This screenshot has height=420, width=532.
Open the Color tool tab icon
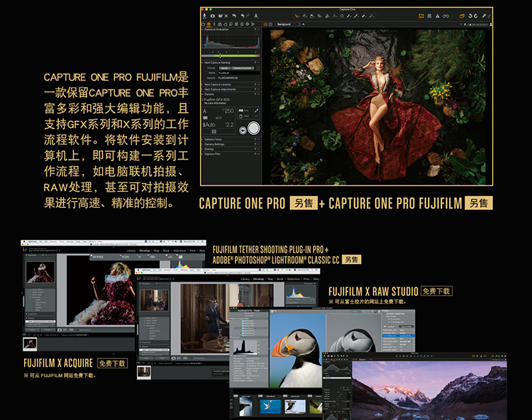coord(219,24)
